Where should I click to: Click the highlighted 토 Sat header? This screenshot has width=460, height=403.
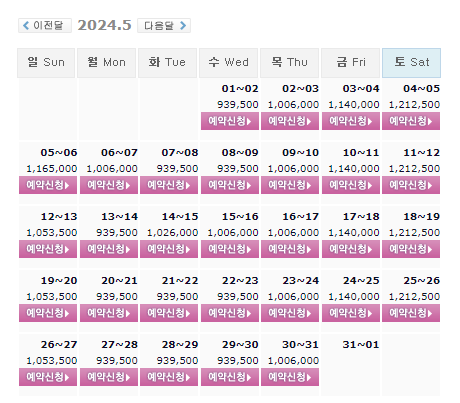[x=411, y=63]
